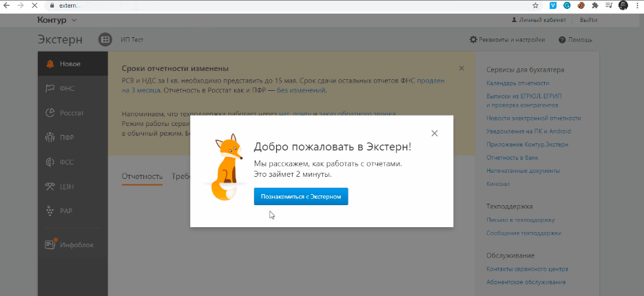
Task: Open Сообщения техподдержки link
Action: click(523, 233)
